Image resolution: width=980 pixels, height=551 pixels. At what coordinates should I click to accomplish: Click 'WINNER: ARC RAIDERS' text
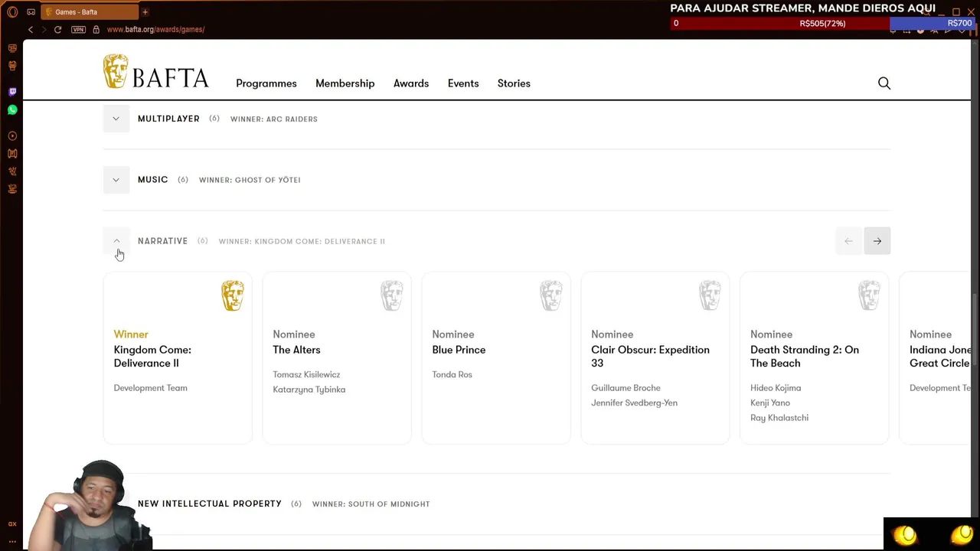274,119
